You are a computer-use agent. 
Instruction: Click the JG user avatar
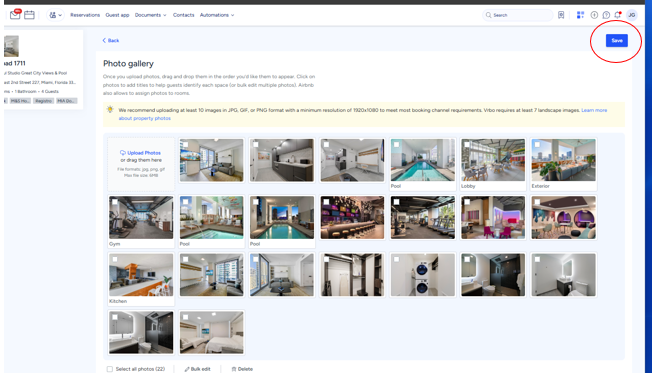(632, 15)
